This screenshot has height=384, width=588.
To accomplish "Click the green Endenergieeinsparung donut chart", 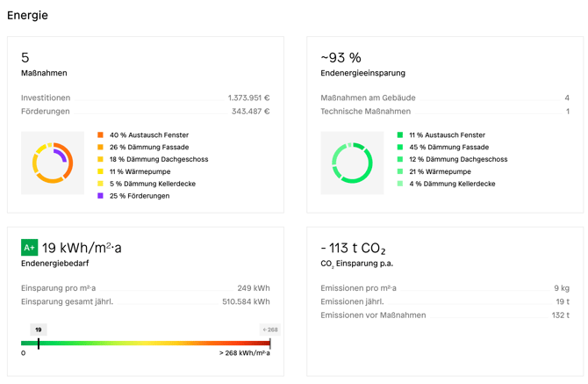I will coord(352,163).
